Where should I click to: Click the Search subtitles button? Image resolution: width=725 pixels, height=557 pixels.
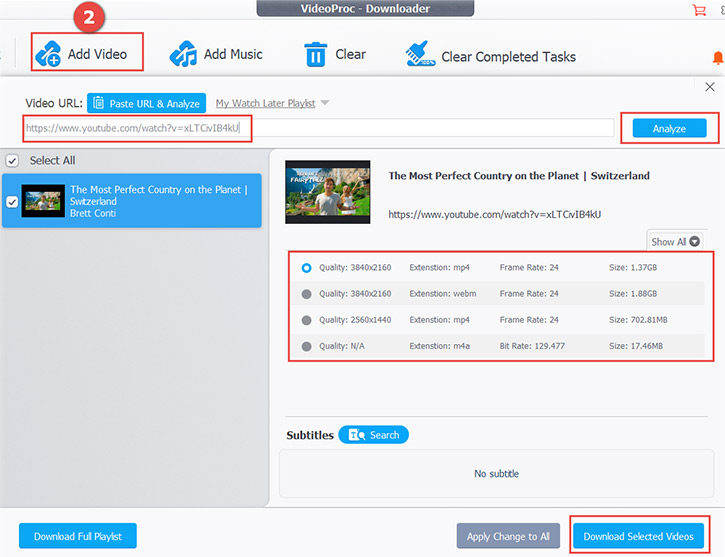click(374, 435)
